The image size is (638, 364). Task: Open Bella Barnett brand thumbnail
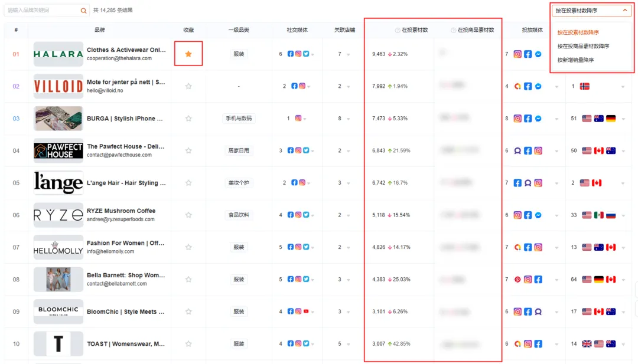pyautogui.click(x=58, y=279)
